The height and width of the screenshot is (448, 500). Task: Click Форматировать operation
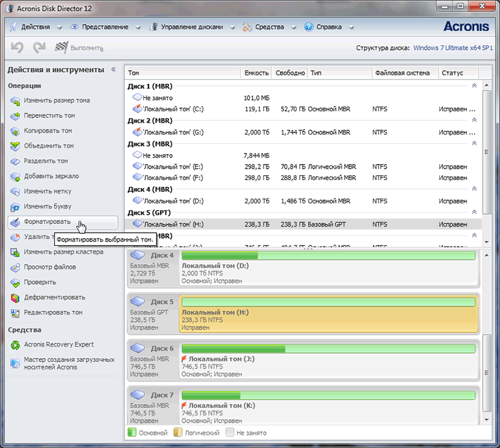[x=63, y=222]
